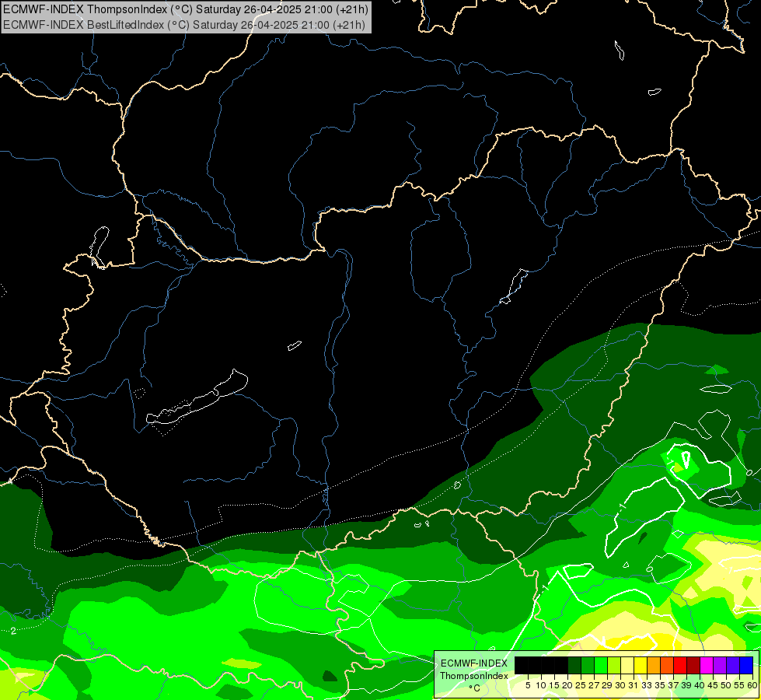
Task: Select the purple 45–50 legend swatch
Action: [721, 665]
